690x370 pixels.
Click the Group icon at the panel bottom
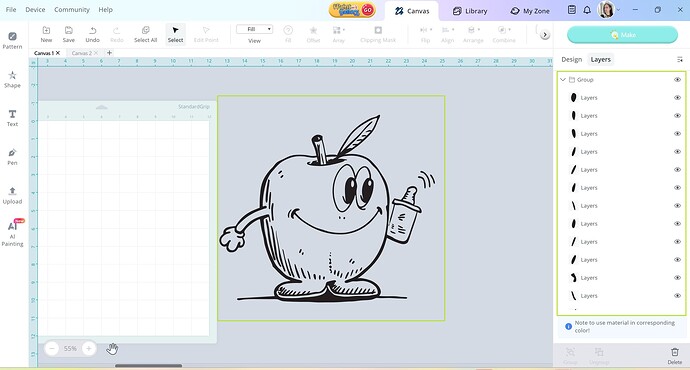570,352
